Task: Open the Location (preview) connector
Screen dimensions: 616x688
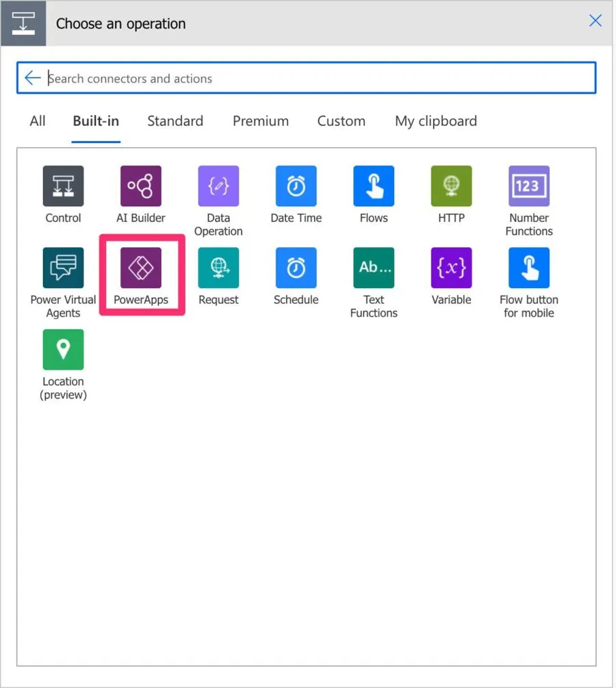Action: point(63,350)
